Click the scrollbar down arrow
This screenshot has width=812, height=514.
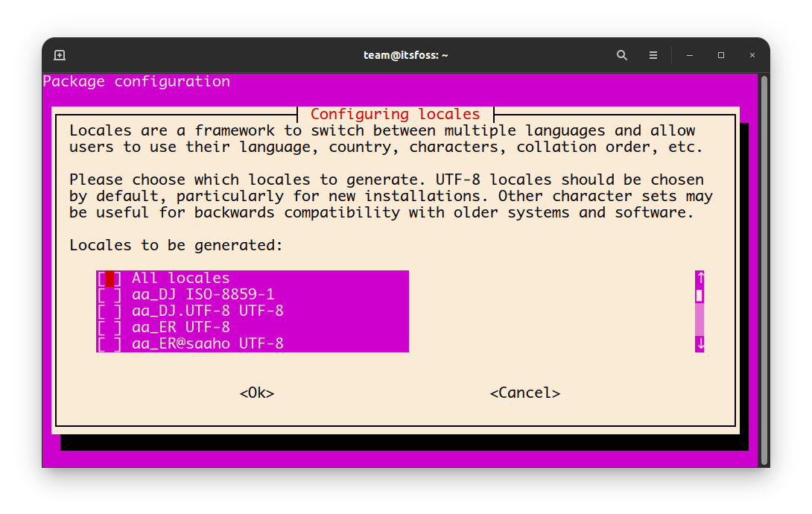pyautogui.click(x=699, y=343)
